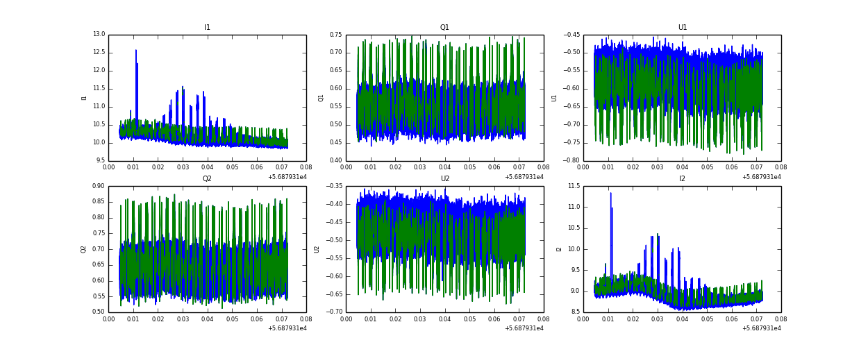Click the Q1 subplot title
The height and width of the screenshot is (347, 868).
444,28
